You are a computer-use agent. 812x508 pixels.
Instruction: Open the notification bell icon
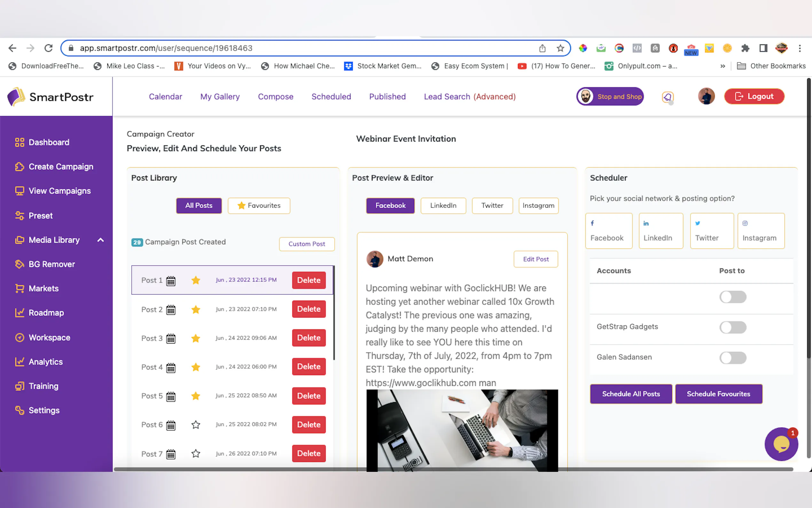click(x=668, y=97)
